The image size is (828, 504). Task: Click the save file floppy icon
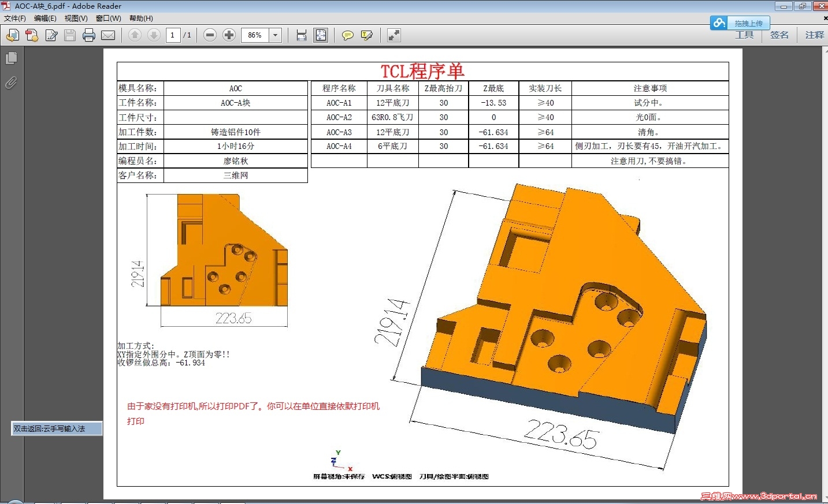[70, 35]
